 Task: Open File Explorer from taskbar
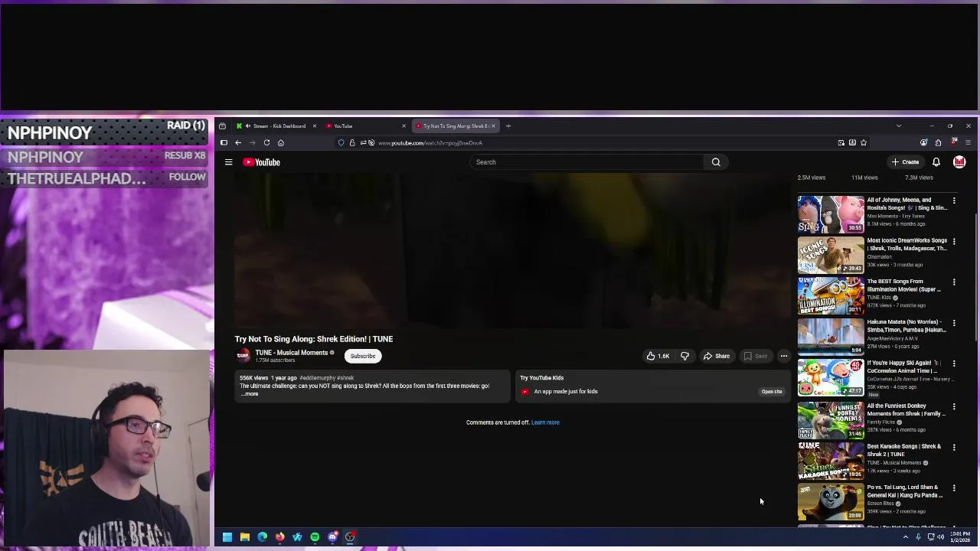(x=244, y=537)
